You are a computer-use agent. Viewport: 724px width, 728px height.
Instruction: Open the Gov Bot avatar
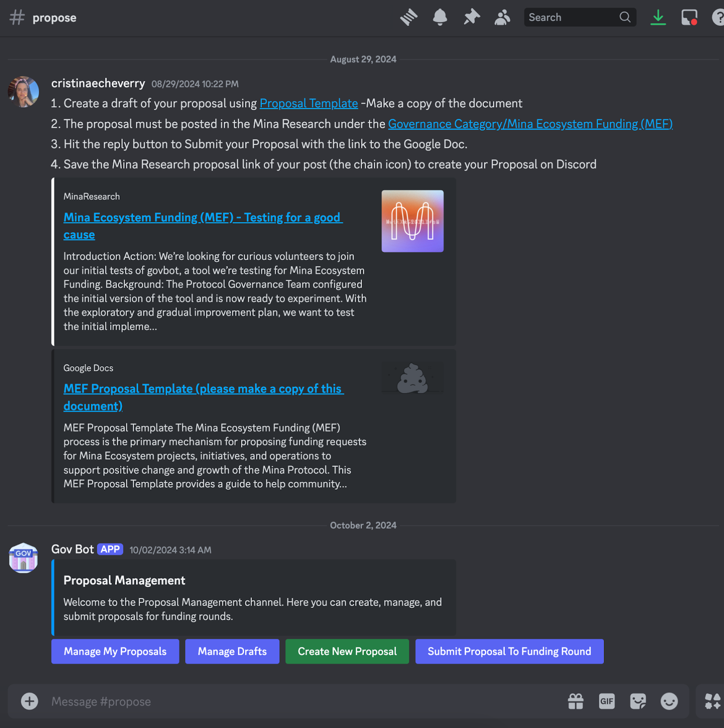pos(23,558)
